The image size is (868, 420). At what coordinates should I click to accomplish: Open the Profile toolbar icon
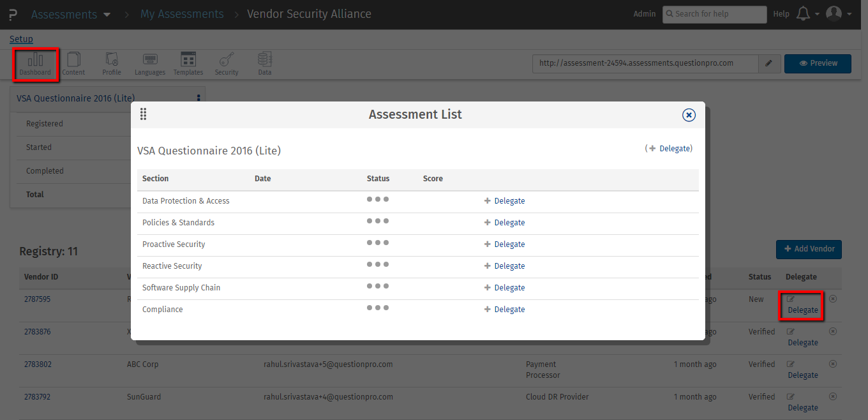coord(112,64)
